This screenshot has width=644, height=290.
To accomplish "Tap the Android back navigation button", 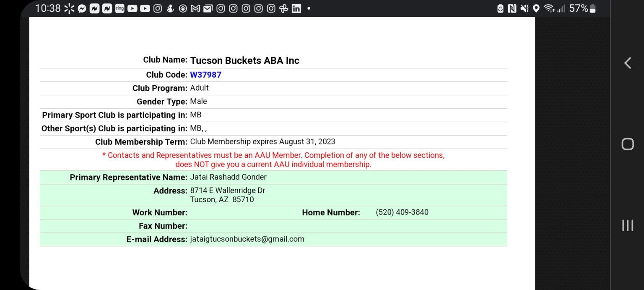I will click(628, 63).
